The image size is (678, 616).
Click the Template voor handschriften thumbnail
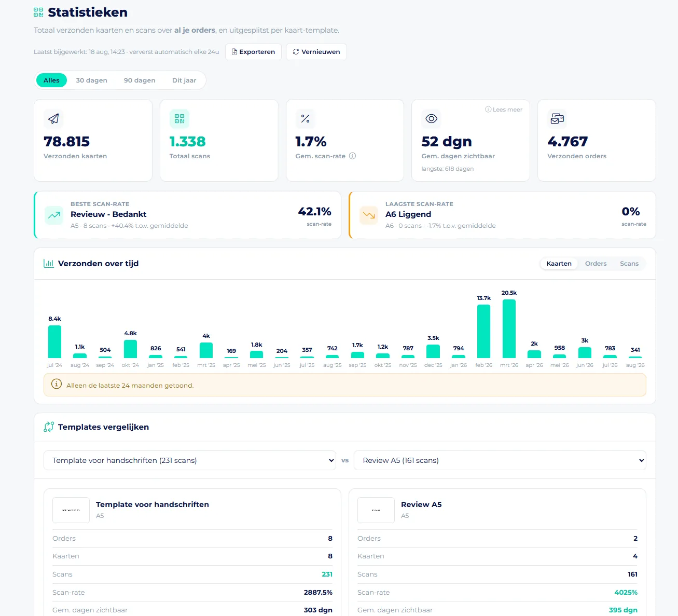point(71,510)
